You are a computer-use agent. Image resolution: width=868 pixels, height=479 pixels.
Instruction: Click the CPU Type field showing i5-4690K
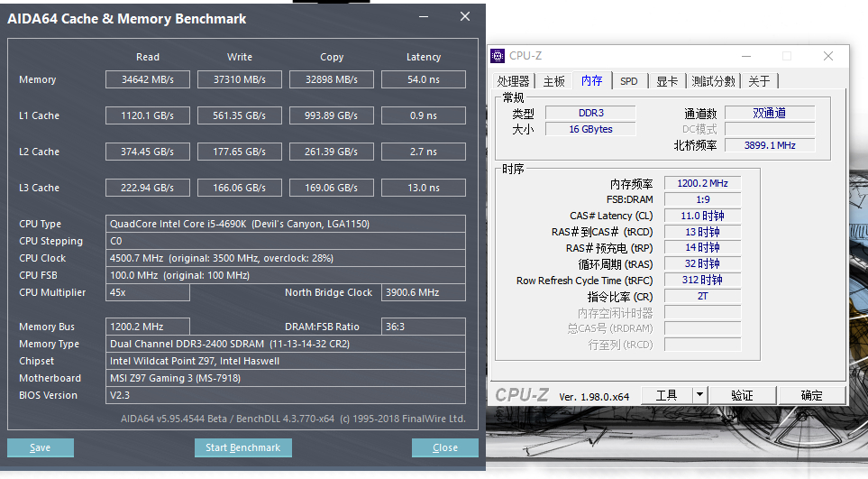286,224
